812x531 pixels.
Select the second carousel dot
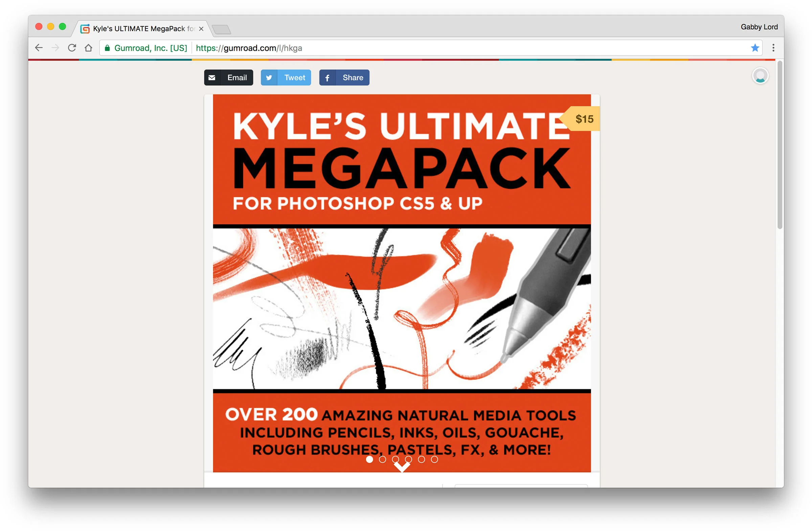pyautogui.click(x=382, y=460)
